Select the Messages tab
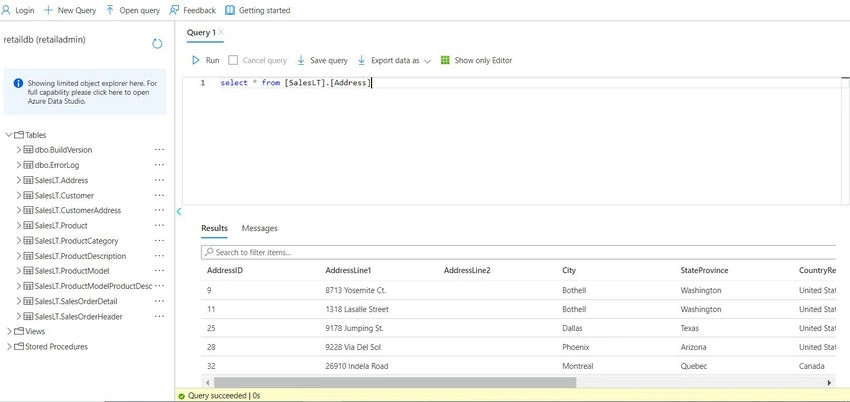This screenshot has width=850, height=402. pos(260,228)
